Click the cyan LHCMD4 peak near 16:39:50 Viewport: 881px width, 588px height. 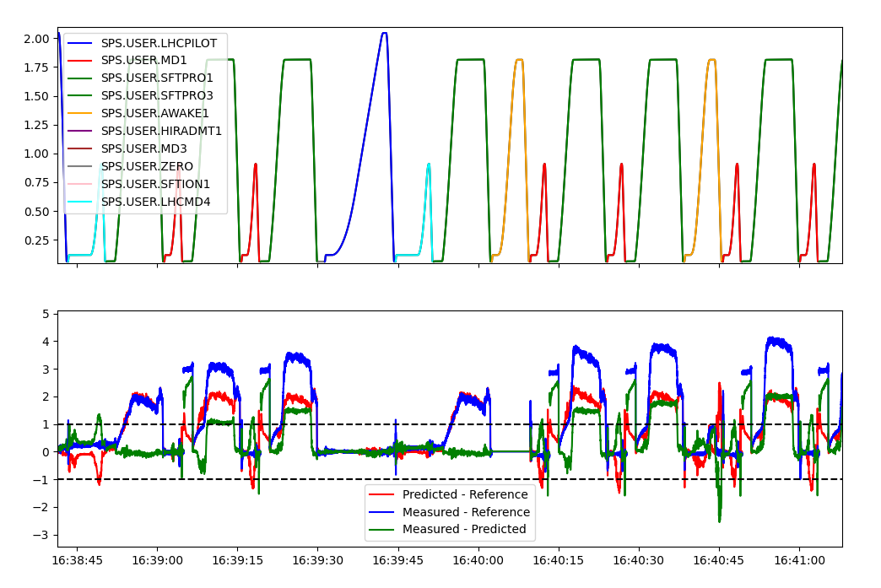pos(429,165)
